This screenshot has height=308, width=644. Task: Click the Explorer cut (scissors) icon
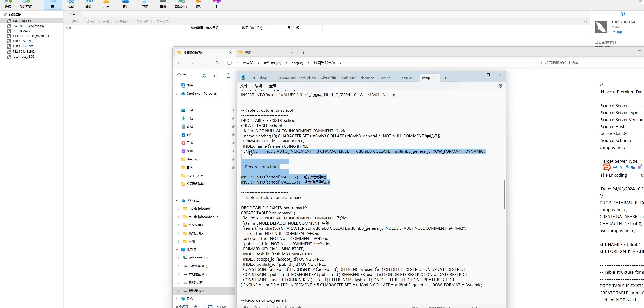tap(204, 75)
